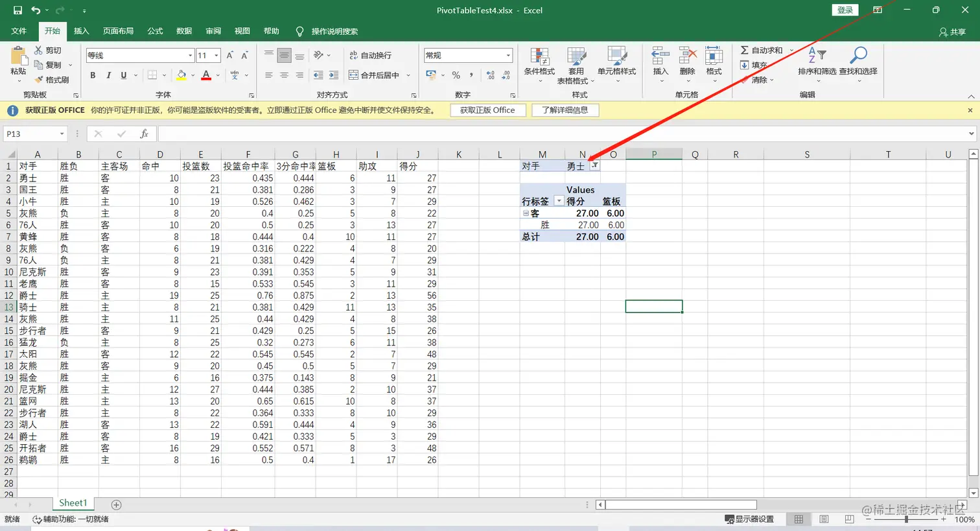Apply the percent style format

[456, 75]
